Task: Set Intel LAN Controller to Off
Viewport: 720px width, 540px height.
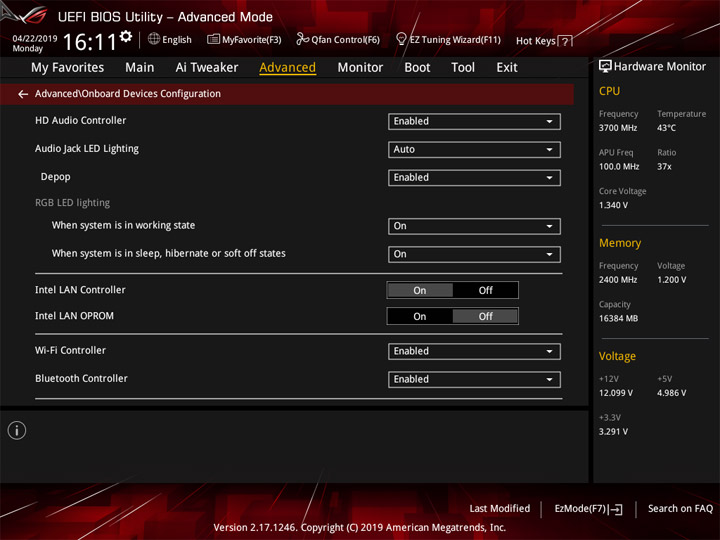Action: pyautogui.click(x=485, y=290)
